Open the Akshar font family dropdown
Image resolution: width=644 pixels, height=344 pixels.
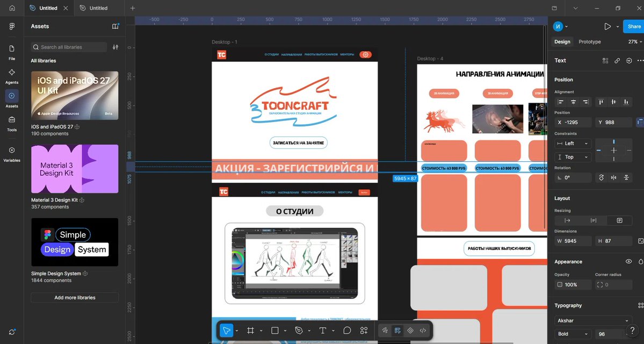593,320
